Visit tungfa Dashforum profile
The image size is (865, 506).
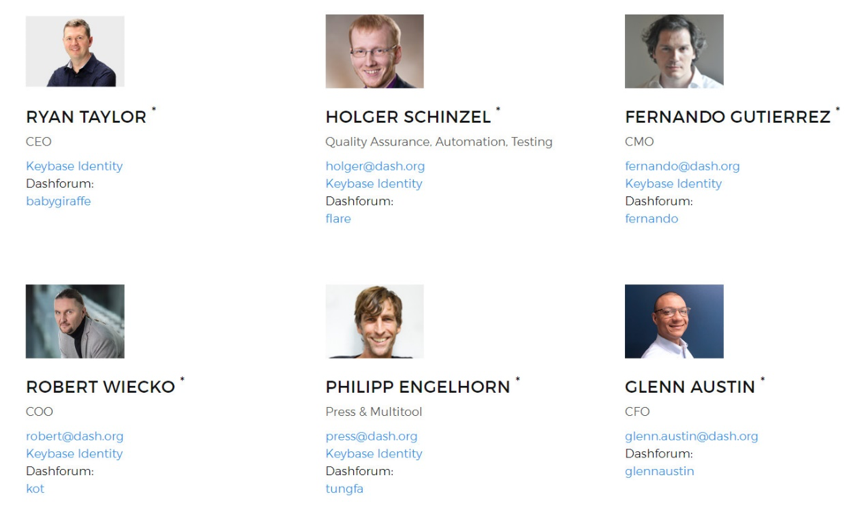pos(344,488)
